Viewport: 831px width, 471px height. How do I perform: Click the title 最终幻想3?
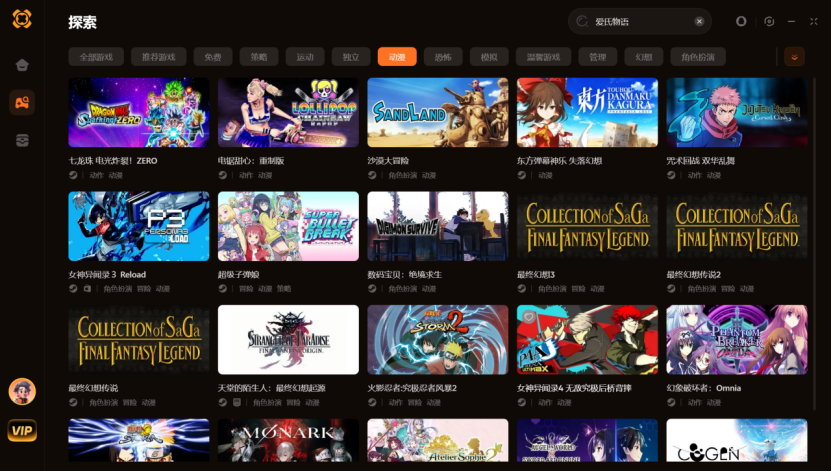(536, 274)
